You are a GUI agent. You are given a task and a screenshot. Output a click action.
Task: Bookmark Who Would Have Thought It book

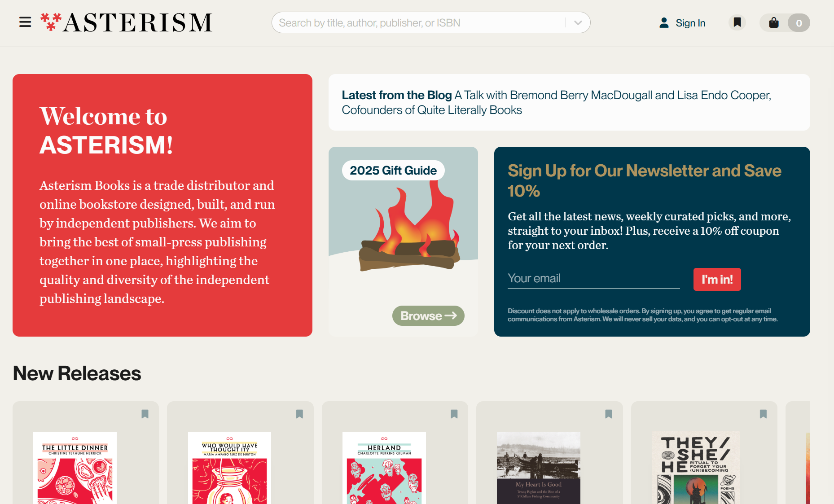coord(299,414)
